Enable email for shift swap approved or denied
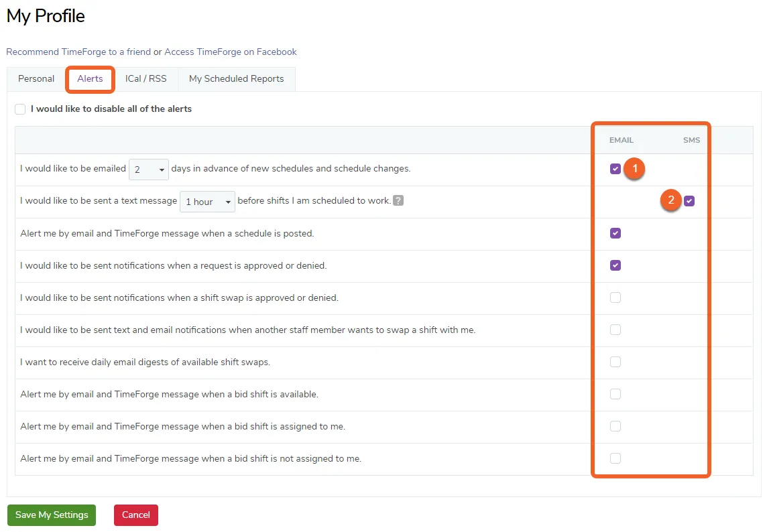The width and height of the screenshot is (767, 532). pyautogui.click(x=615, y=297)
